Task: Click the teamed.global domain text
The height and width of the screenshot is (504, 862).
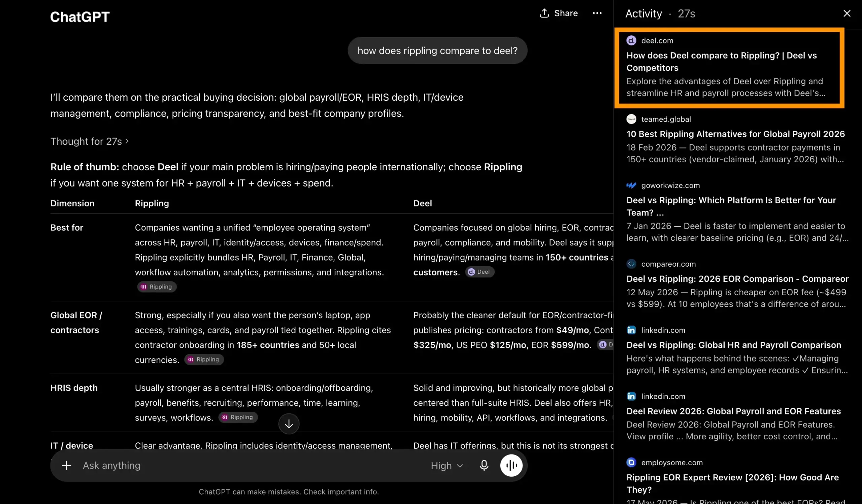Action: click(666, 119)
